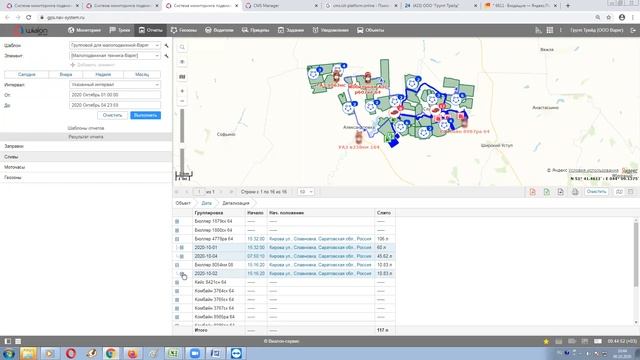Open the Мониторинг section in top navigation

coord(84,30)
